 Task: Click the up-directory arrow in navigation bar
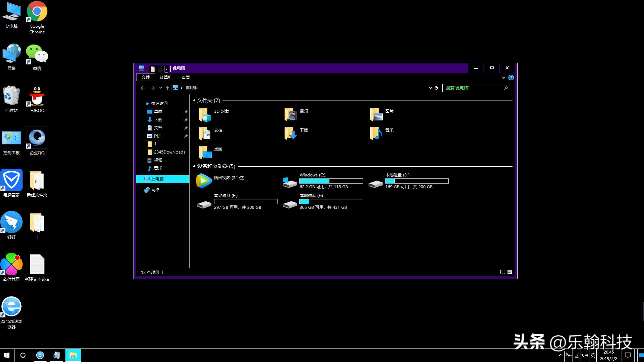[167, 88]
